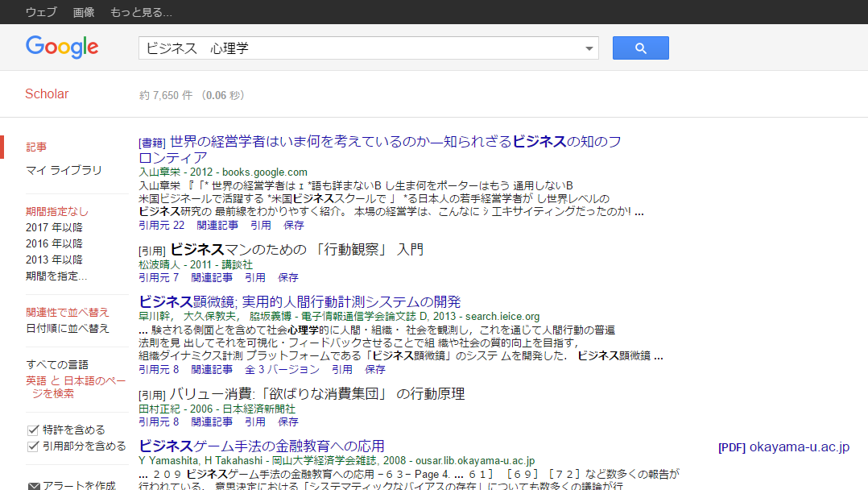Open [PDF] okayama-u.ac.jp link
This screenshot has width=868, height=490.
pyautogui.click(x=784, y=446)
